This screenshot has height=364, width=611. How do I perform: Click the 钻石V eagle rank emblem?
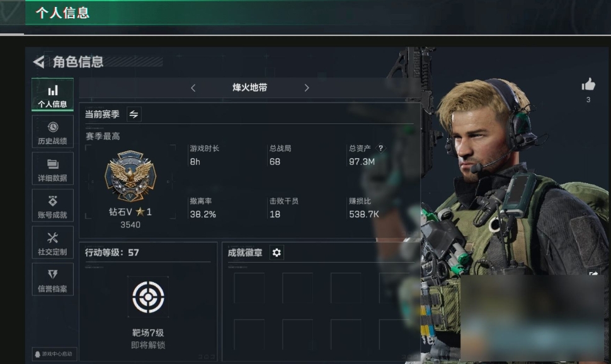[130, 176]
